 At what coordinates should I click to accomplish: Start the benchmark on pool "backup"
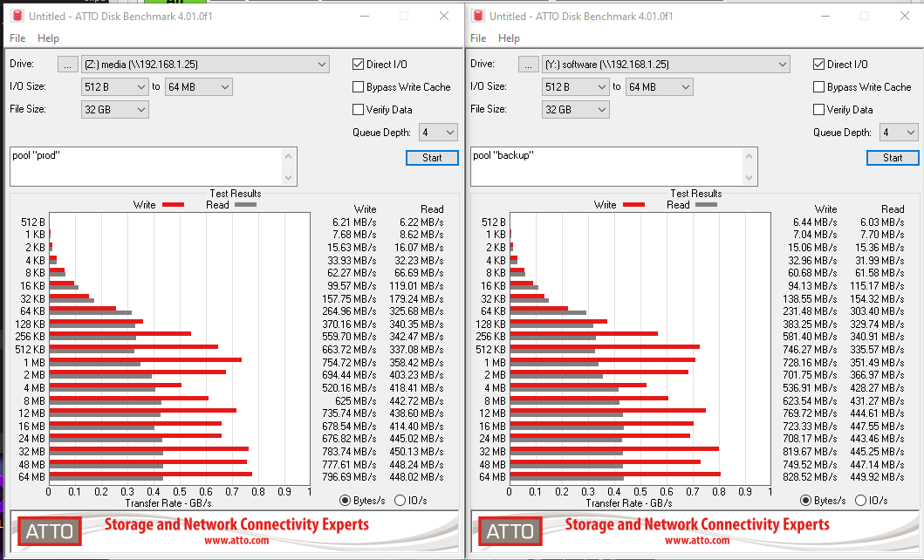coord(893,158)
